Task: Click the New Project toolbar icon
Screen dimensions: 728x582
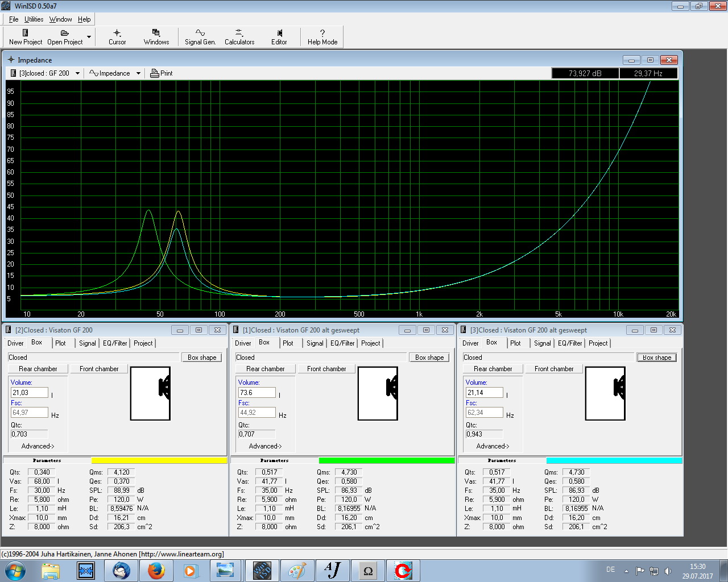Action: click(25, 37)
